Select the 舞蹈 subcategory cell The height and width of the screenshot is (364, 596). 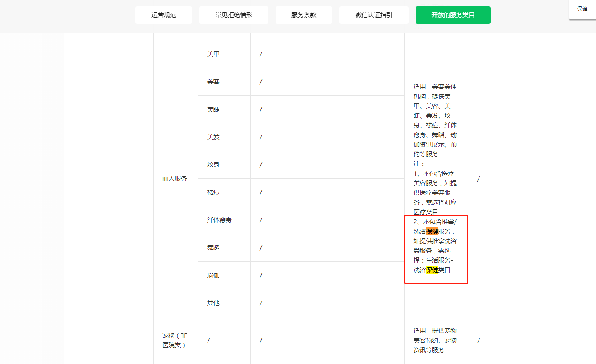(224, 248)
